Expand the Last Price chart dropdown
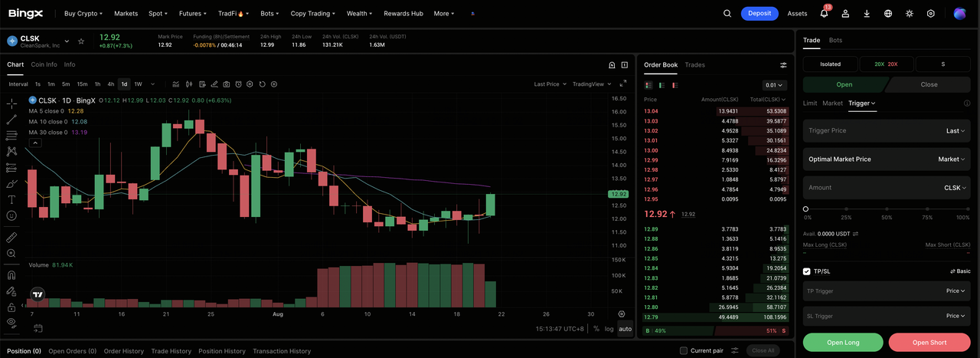 click(550, 84)
